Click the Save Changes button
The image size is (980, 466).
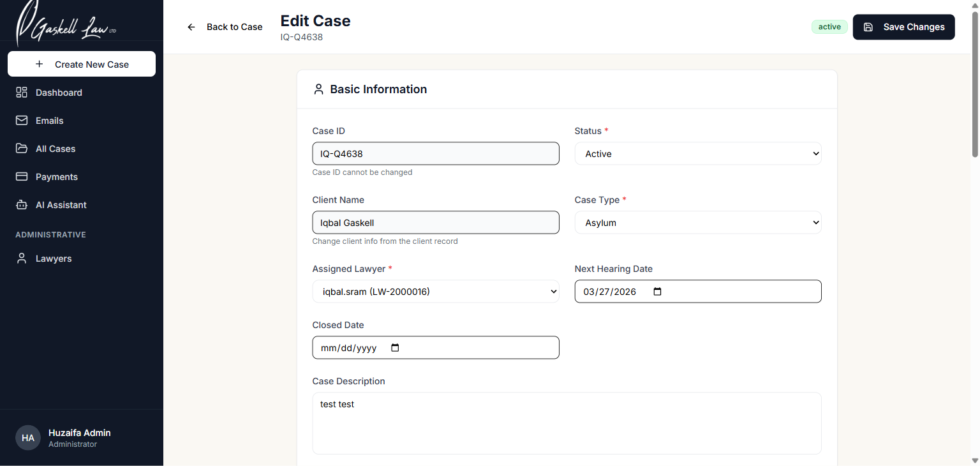click(x=903, y=27)
